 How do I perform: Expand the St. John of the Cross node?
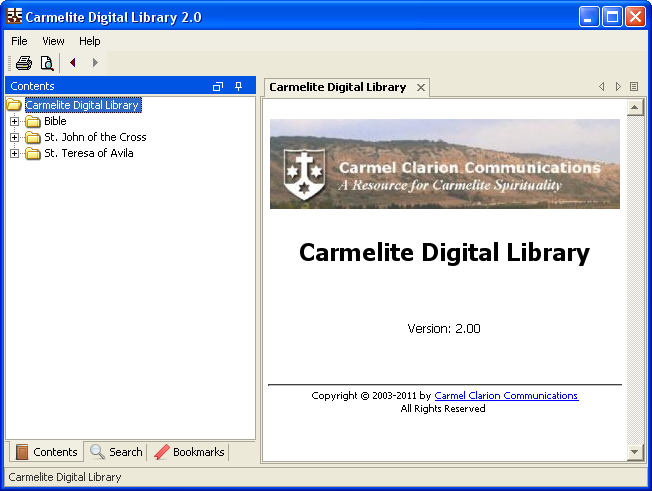point(14,138)
